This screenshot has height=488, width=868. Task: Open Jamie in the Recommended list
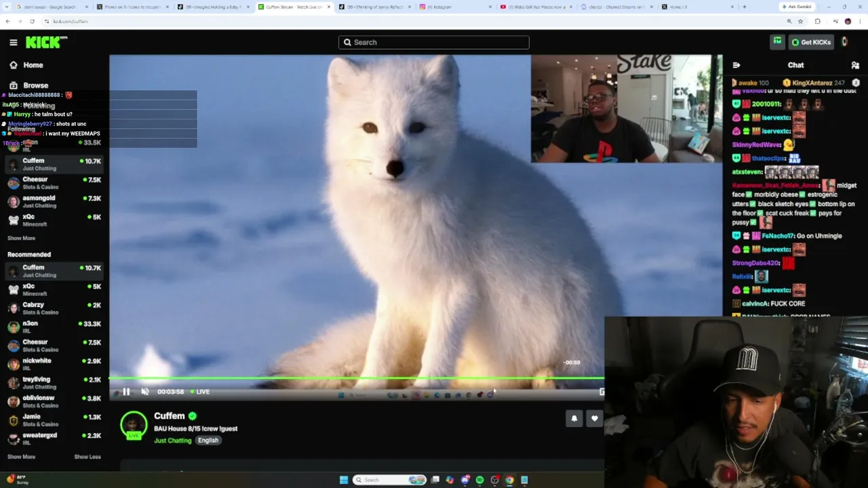pyautogui.click(x=54, y=420)
